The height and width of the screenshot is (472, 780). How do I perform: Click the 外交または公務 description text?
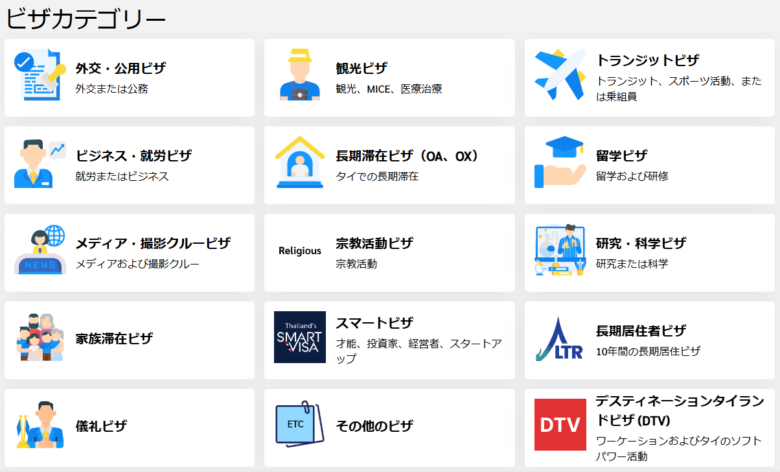tap(111, 89)
